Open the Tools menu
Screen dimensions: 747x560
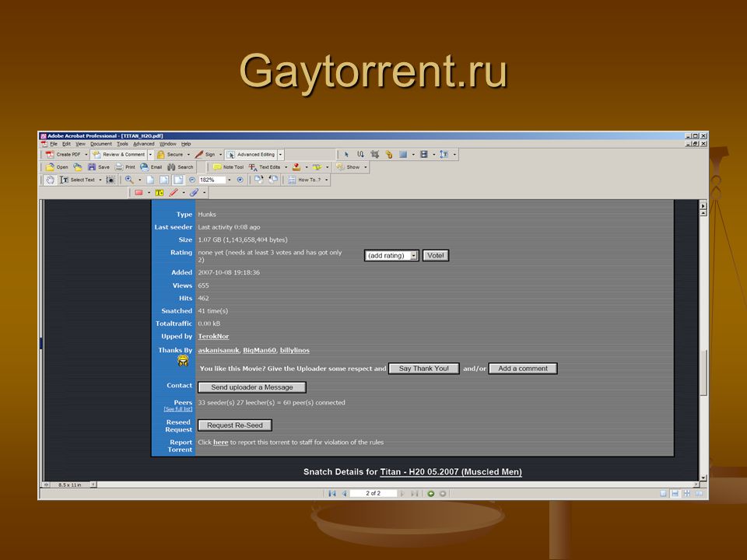(x=122, y=143)
